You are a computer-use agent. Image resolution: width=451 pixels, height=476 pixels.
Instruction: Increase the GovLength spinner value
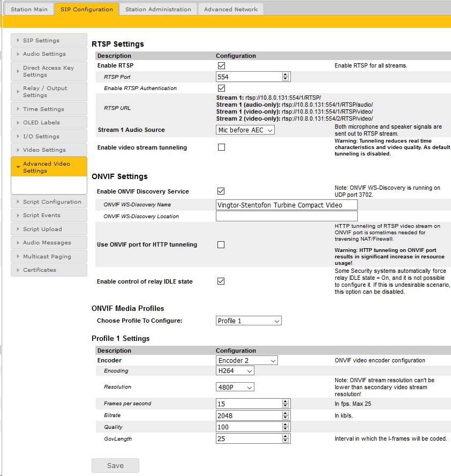pos(285,436)
